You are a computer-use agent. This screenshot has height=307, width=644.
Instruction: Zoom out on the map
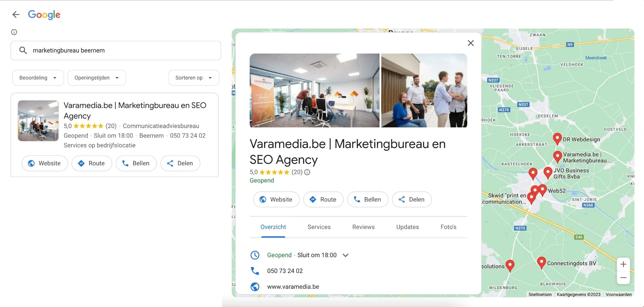pos(623,278)
